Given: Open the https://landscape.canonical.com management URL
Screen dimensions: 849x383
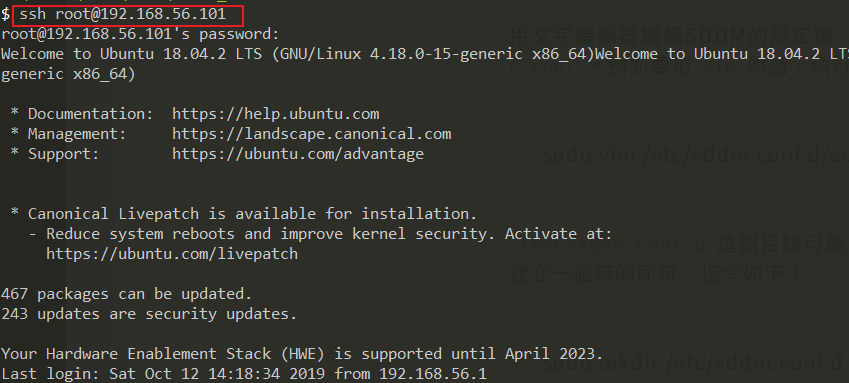Looking at the screenshot, I should click(311, 134).
